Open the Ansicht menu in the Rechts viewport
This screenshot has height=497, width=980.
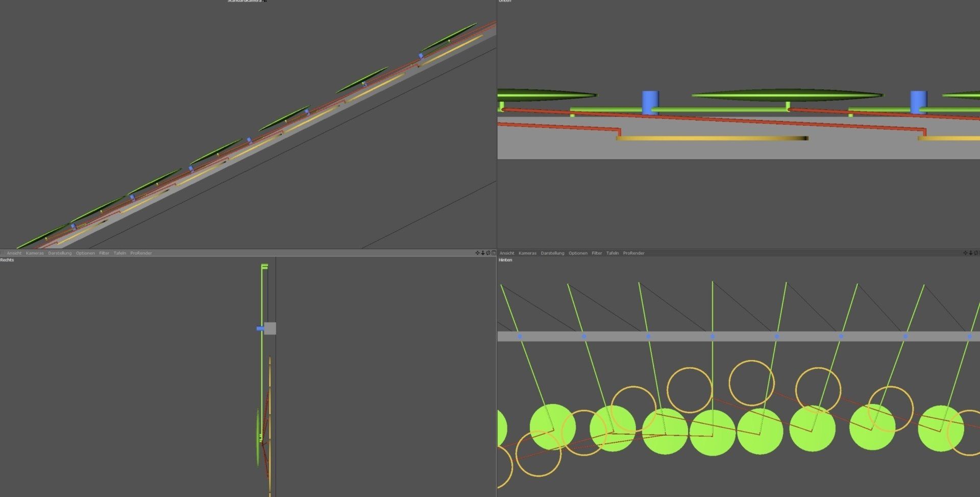click(x=14, y=253)
